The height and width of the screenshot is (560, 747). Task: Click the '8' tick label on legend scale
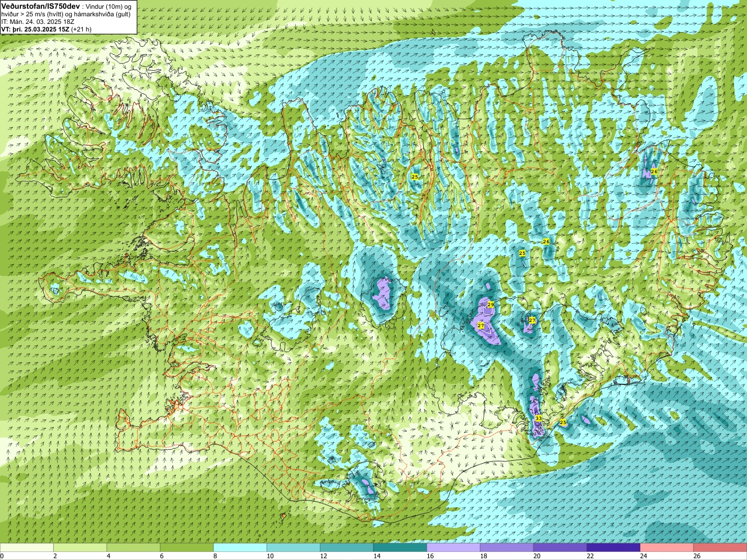(x=215, y=556)
